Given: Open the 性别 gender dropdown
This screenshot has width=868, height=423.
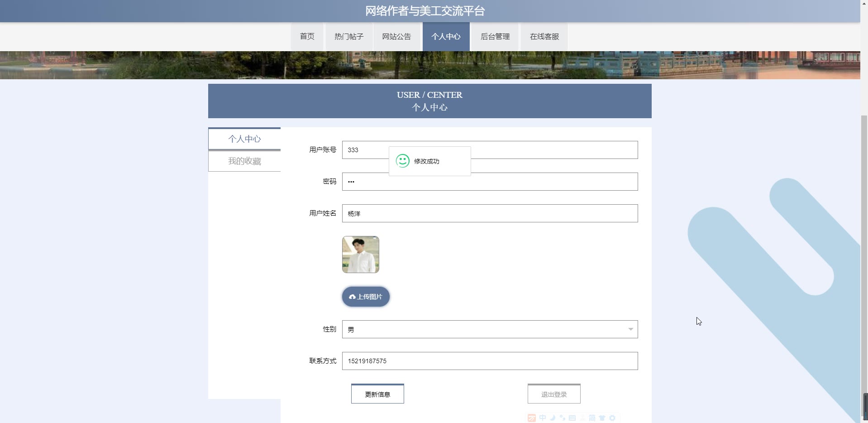Looking at the screenshot, I should click(490, 329).
